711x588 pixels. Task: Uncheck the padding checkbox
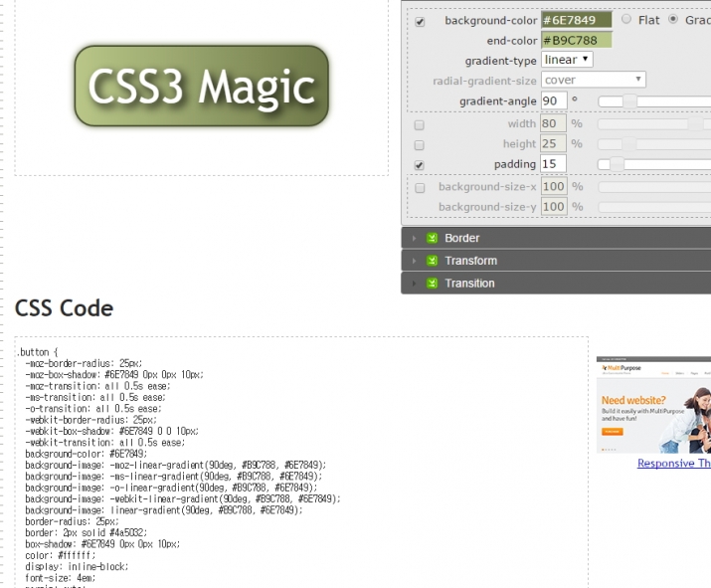click(420, 165)
